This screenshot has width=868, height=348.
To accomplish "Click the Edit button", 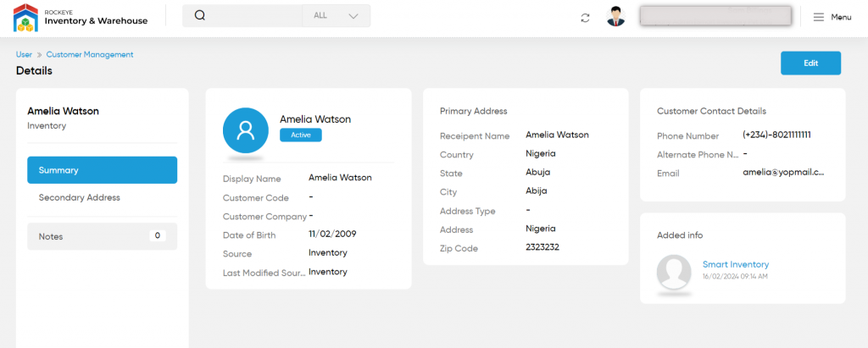I will [x=810, y=63].
